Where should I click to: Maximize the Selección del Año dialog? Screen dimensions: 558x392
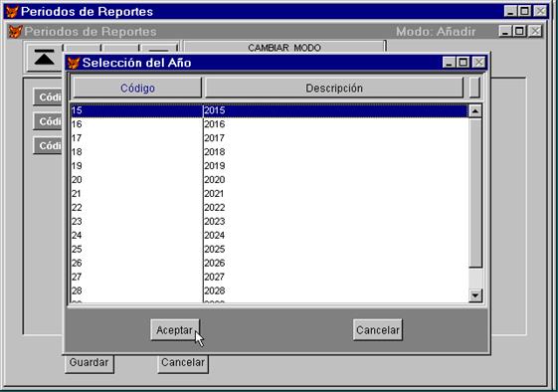tap(463, 63)
